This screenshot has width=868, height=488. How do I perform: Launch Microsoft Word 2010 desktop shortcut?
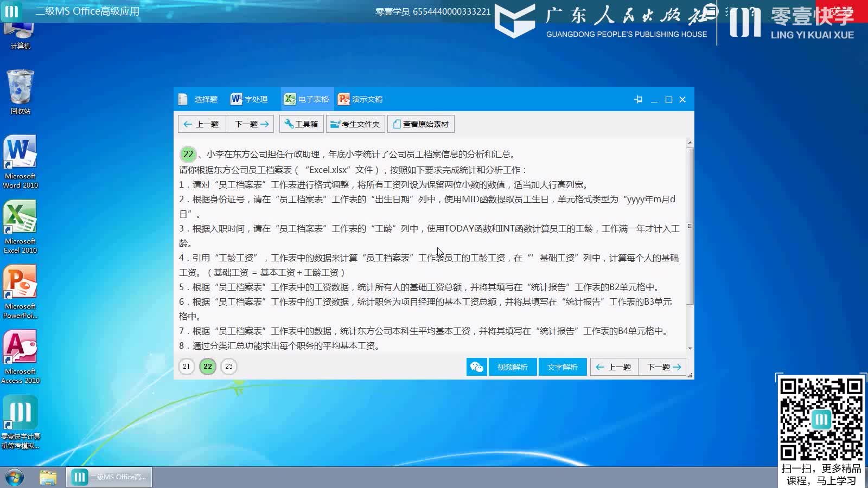[20, 162]
